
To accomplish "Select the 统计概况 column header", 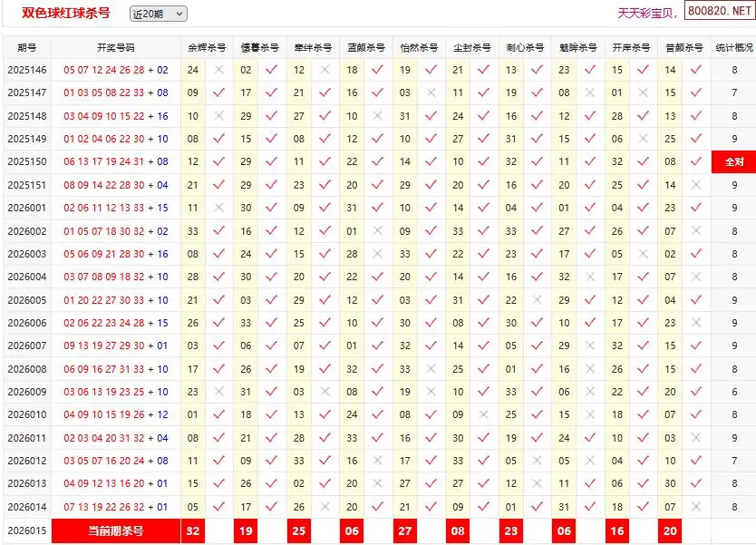I will pos(733,47).
